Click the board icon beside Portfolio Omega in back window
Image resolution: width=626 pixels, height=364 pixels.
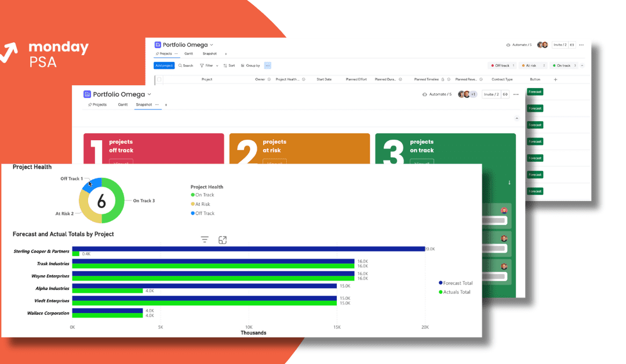pos(158,45)
